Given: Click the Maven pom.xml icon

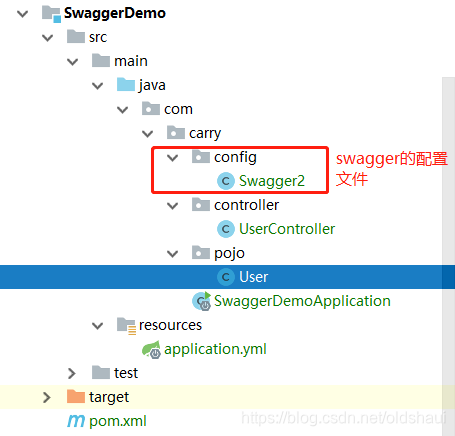Looking at the screenshot, I should click(x=76, y=421).
